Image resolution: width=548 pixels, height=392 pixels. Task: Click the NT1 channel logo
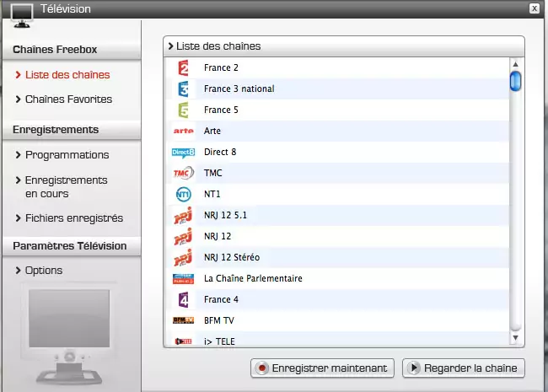183,194
